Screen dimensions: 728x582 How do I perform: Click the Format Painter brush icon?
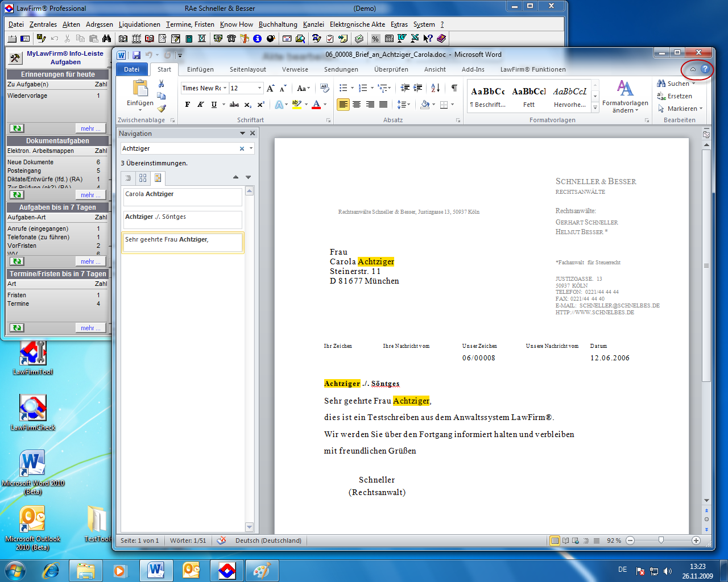tap(162, 108)
